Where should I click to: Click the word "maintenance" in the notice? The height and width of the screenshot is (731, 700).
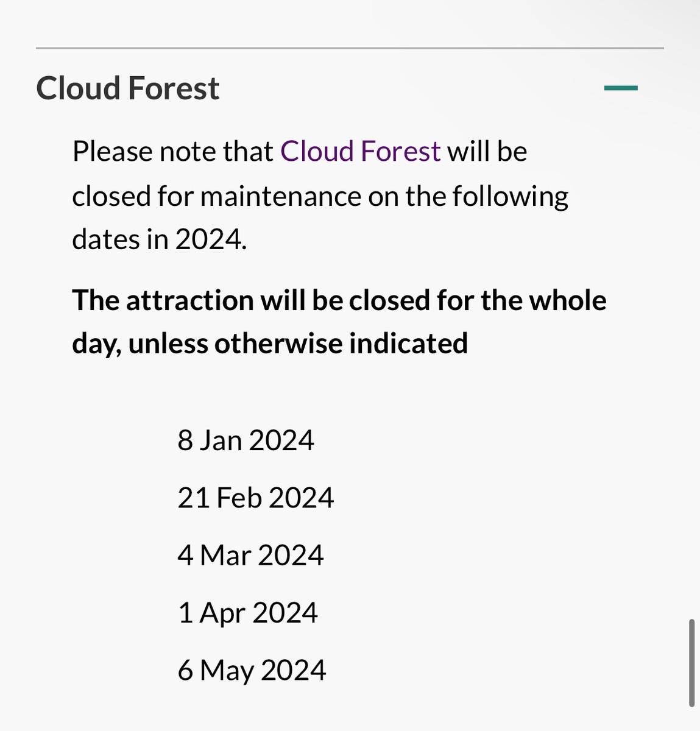tap(281, 196)
